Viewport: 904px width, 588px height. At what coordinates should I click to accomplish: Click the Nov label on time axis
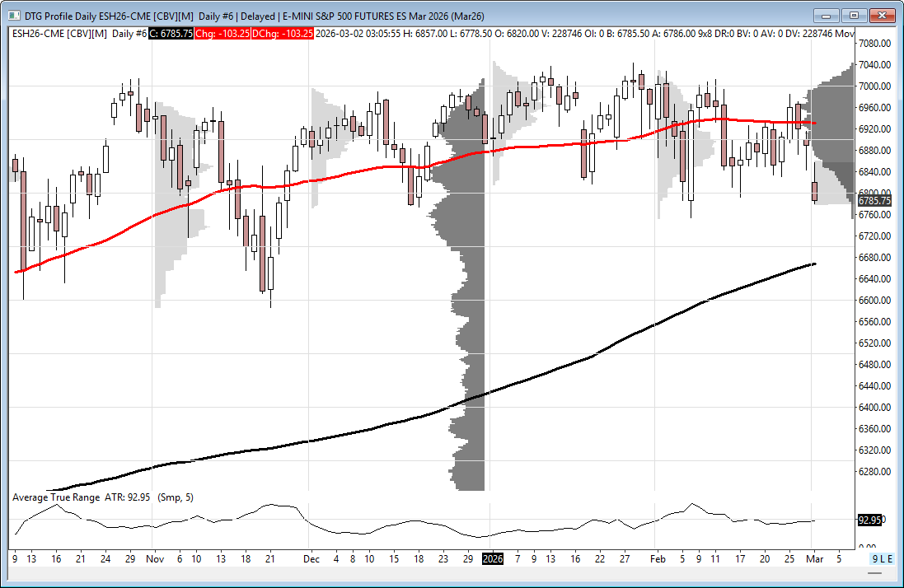pyautogui.click(x=154, y=558)
